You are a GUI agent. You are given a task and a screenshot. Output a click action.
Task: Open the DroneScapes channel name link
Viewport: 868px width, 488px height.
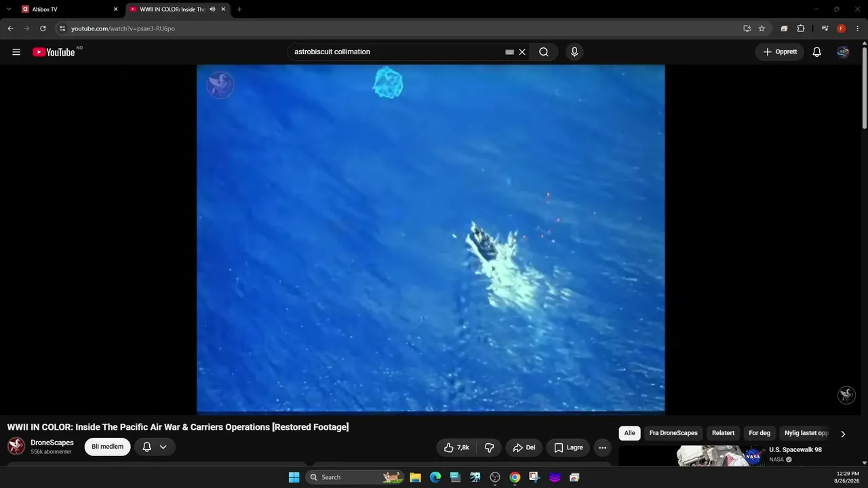pos(52,443)
